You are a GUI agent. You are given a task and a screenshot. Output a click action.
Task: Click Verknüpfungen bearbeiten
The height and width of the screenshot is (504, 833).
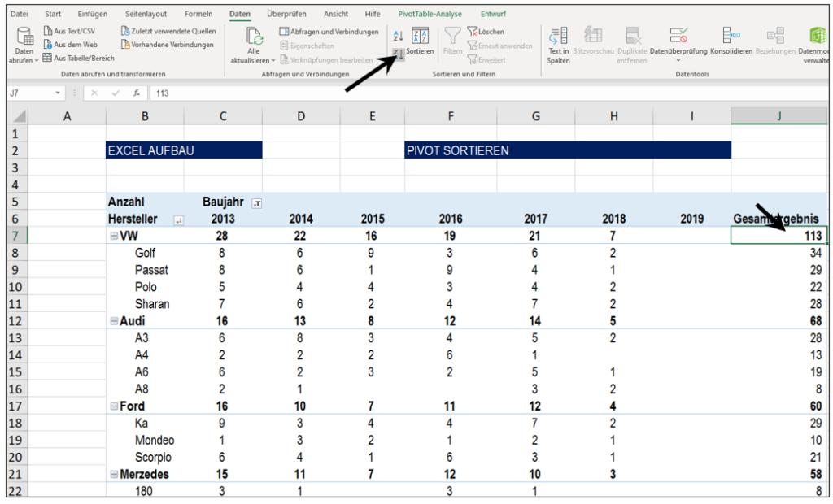click(x=326, y=60)
